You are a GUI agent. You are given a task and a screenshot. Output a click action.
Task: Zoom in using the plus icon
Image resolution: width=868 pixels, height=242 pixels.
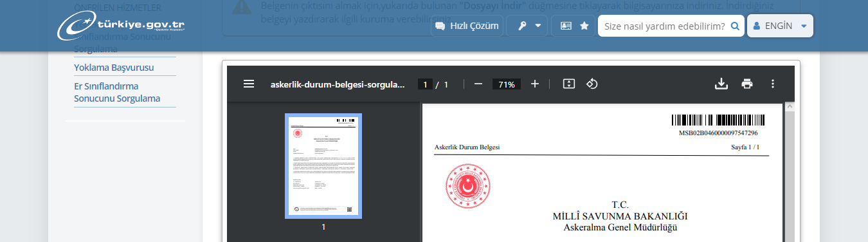tap(535, 84)
